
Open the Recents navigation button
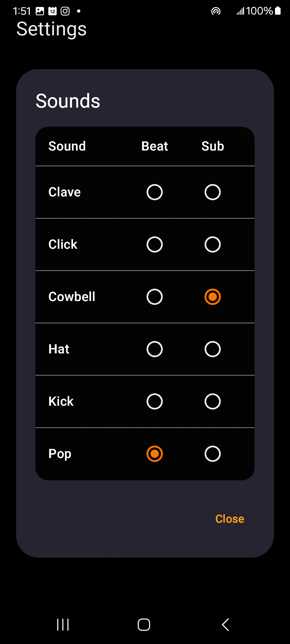pyautogui.click(x=62, y=624)
